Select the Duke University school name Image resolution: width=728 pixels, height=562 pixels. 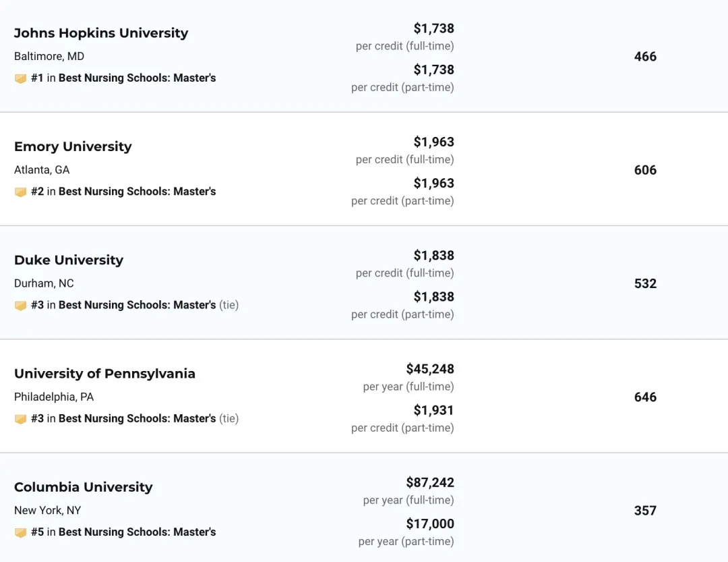tap(69, 260)
